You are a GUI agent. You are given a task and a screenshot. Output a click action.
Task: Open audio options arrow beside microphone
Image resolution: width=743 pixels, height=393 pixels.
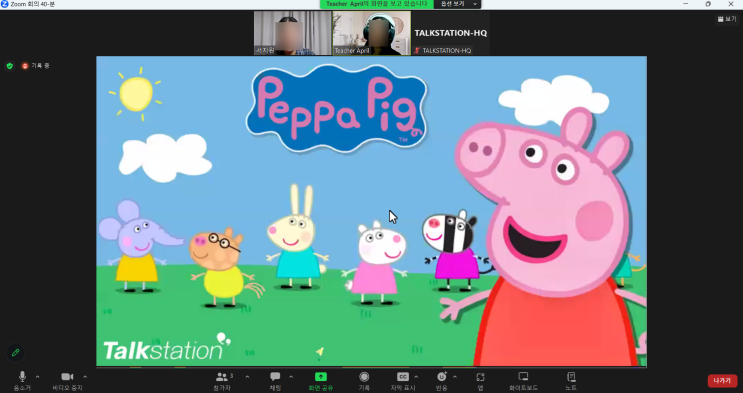click(x=37, y=377)
